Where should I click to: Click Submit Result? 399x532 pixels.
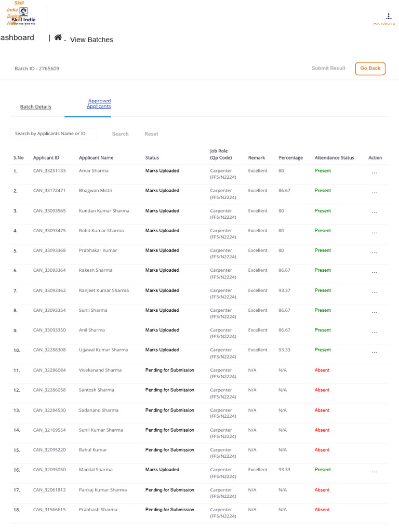tap(328, 68)
